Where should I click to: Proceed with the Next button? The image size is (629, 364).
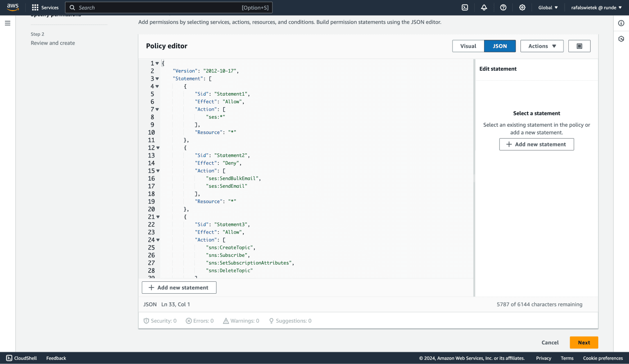pyautogui.click(x=584, y=342)
